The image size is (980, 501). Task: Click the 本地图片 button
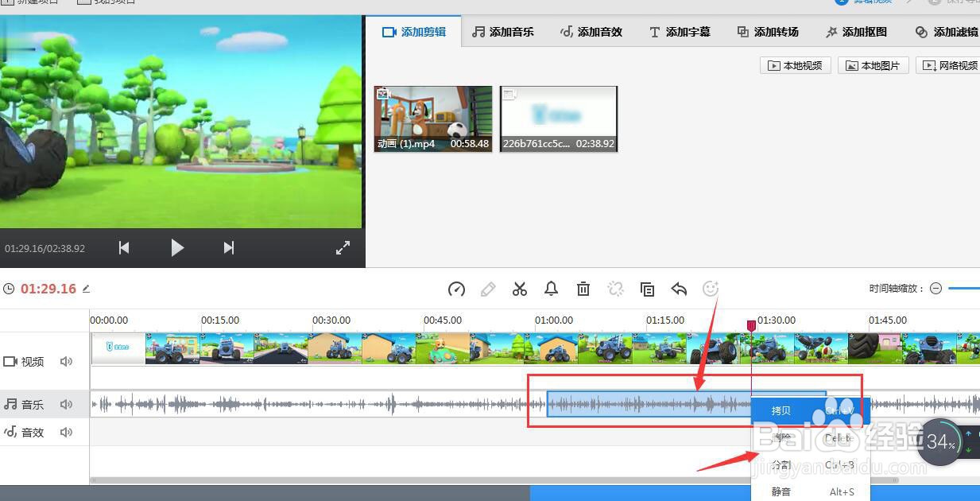[x=873, y=66]
